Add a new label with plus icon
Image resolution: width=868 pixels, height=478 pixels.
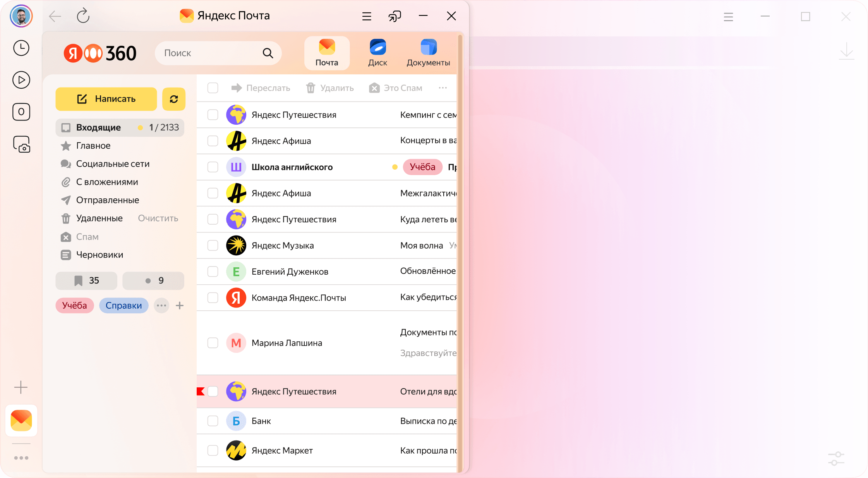tap(180, 306)
